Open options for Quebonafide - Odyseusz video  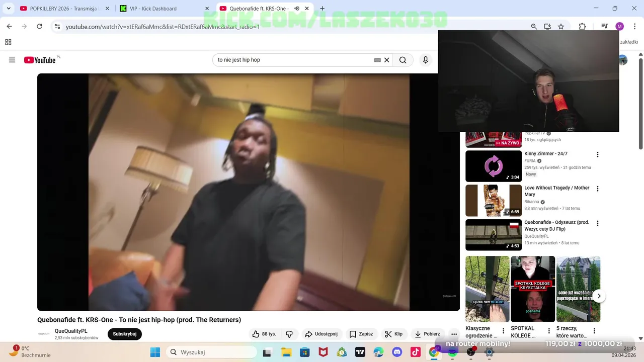[598, 223]
